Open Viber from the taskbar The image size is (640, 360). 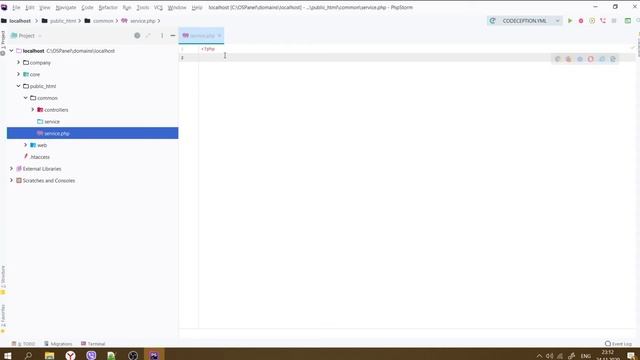point(91,356)
